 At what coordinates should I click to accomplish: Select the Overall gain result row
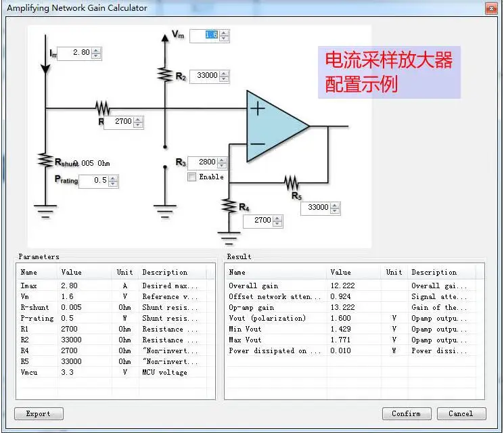pos(354,286)
